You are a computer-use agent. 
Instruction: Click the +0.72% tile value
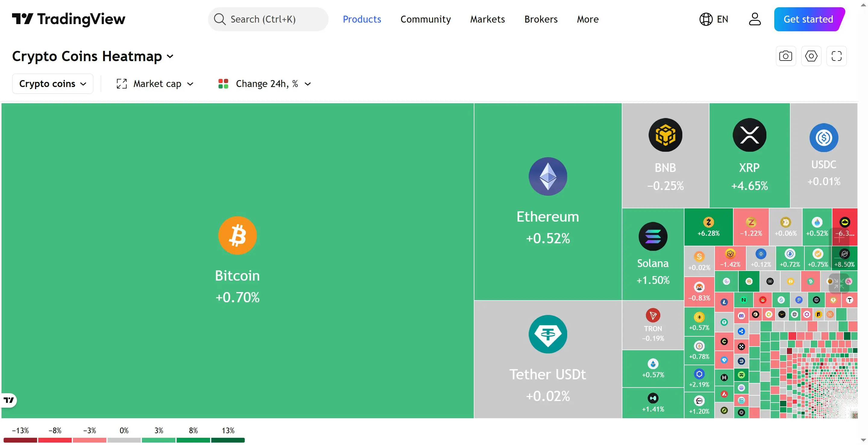(x=790, y=264)
